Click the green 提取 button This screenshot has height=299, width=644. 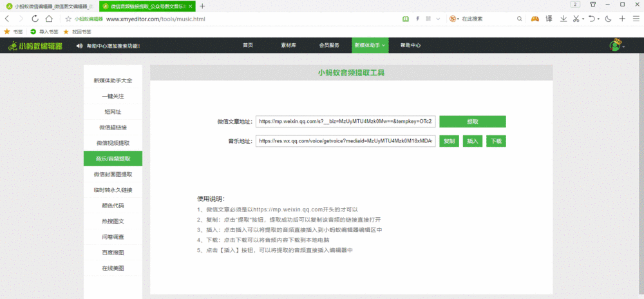click(x=472, y=122)
